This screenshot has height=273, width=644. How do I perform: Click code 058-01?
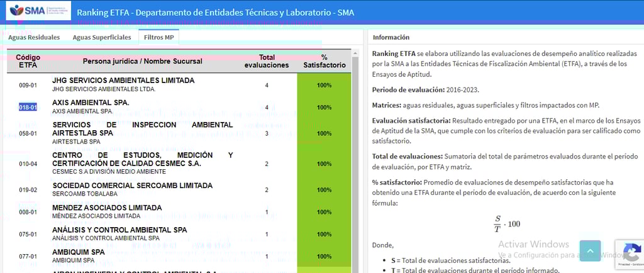click(x=28, y=133)
